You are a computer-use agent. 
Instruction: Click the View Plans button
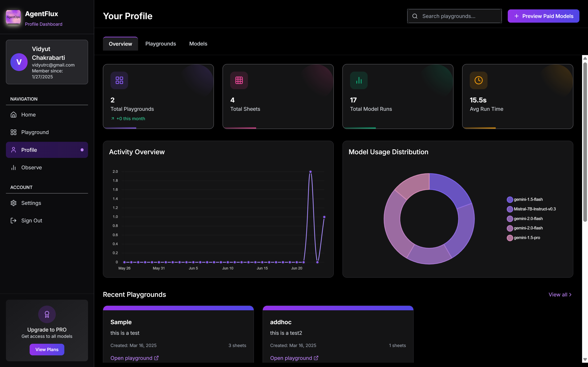coord(47,349)
